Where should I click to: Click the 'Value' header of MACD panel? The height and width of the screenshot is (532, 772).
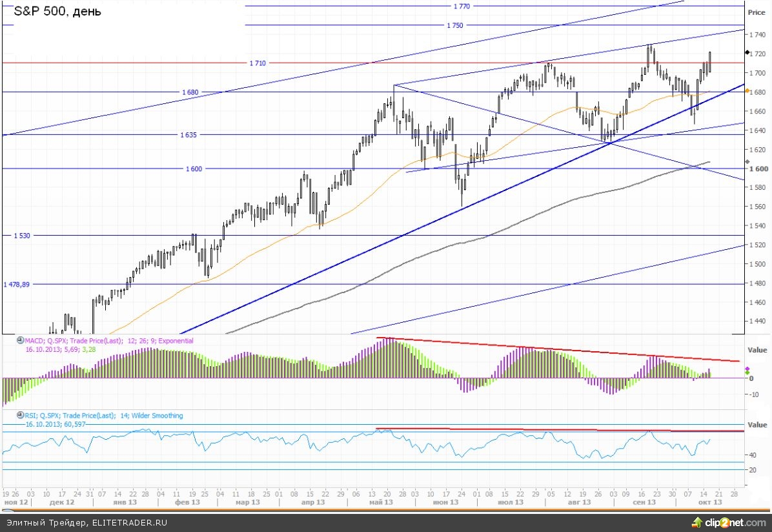tap(757, 350)
